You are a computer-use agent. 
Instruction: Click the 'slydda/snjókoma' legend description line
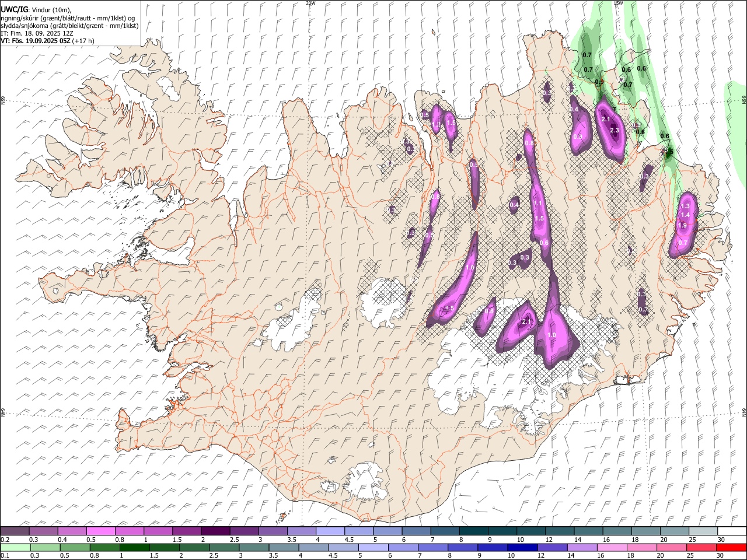click(x=69, y=26)
